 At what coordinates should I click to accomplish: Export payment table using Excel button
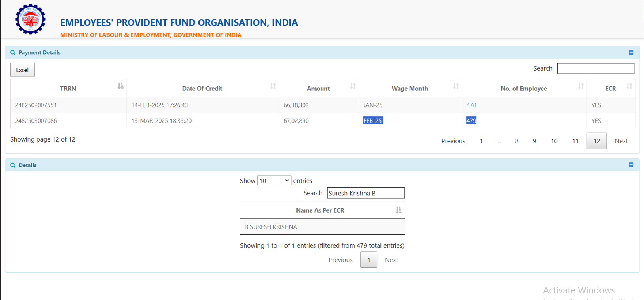[22, 70]
